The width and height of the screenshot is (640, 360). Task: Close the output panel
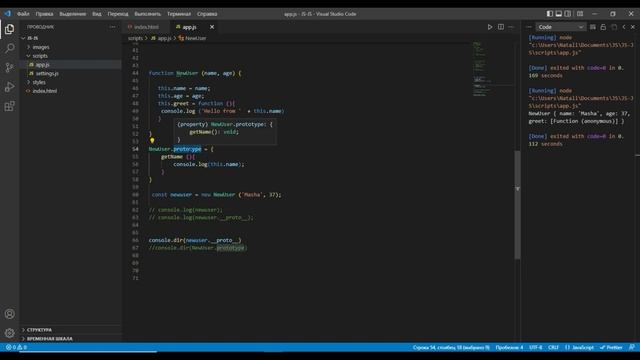pyautogui.click(x=633, y=27)
